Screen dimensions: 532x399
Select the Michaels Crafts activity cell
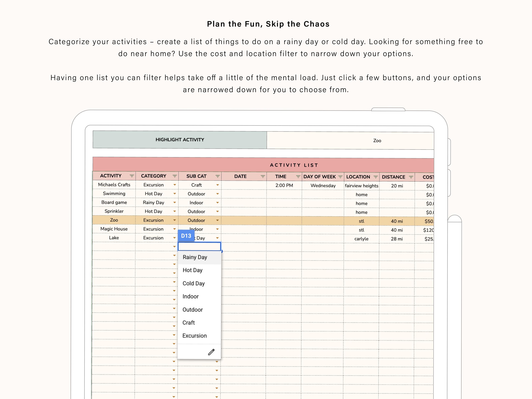[x=114, y=185]
